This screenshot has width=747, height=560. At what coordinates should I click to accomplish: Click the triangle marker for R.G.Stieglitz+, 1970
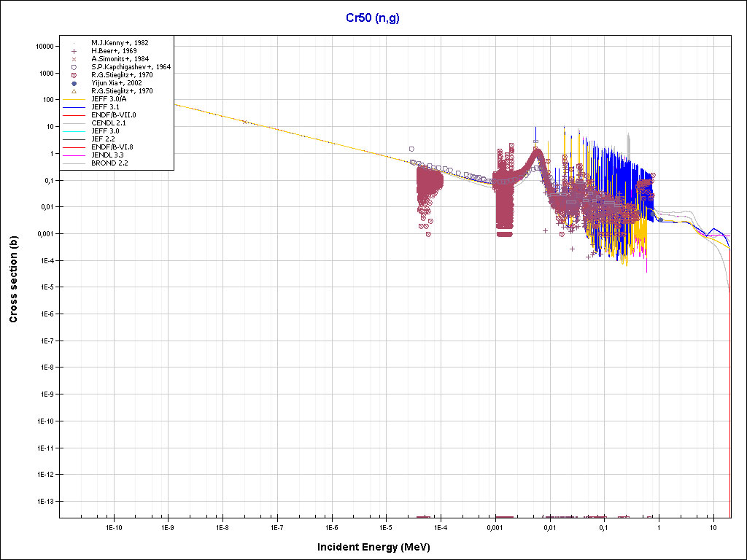(74, 91)
